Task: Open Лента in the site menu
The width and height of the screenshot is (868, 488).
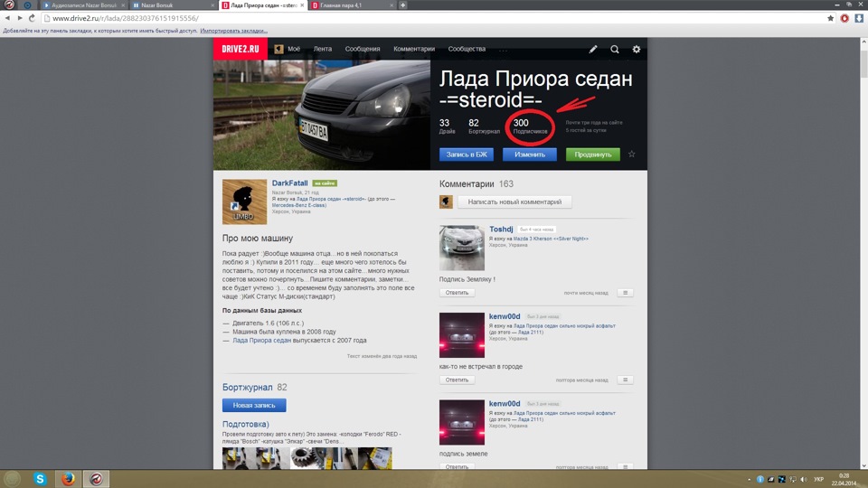Action: click(x=323, y=49)
